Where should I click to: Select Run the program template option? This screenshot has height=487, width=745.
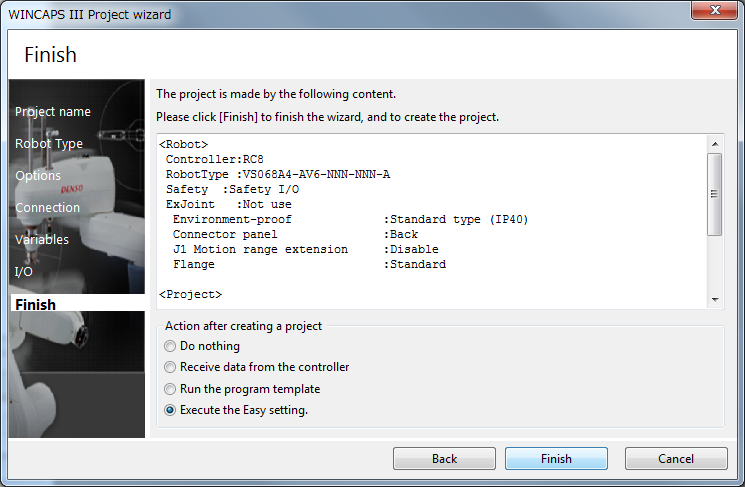(170, 389)
